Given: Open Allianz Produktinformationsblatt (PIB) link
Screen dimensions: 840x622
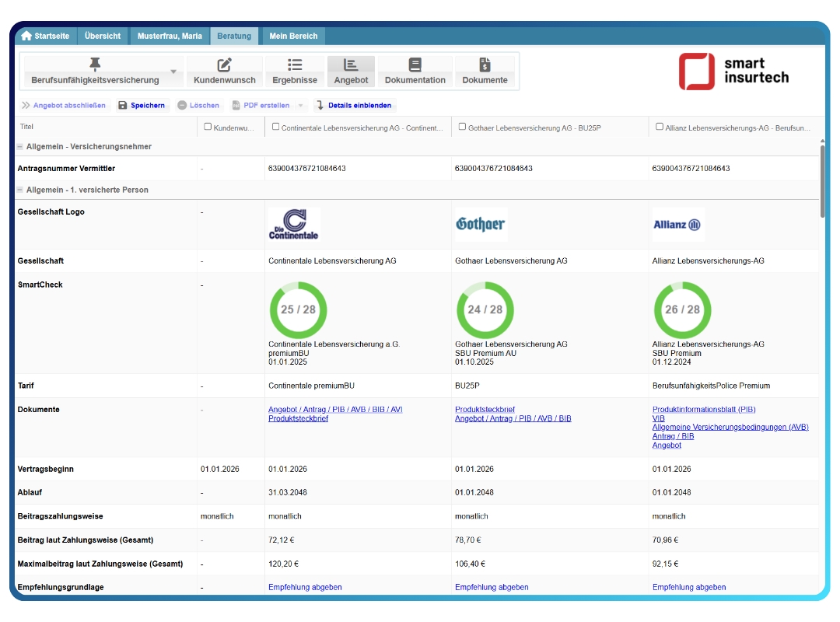Looking at the screenshot, I should coord(703,409).
